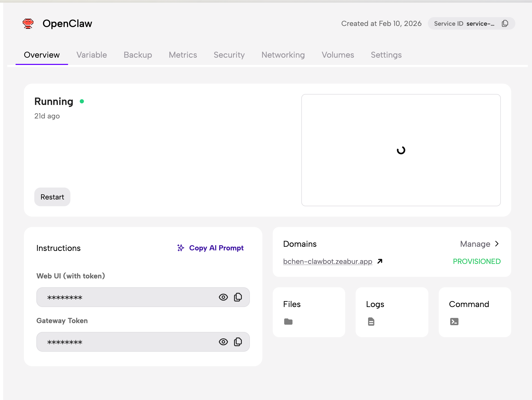Click the external link arrow beside domain
The height and width of the screenshot is (400, 532).
coord(380,261)
